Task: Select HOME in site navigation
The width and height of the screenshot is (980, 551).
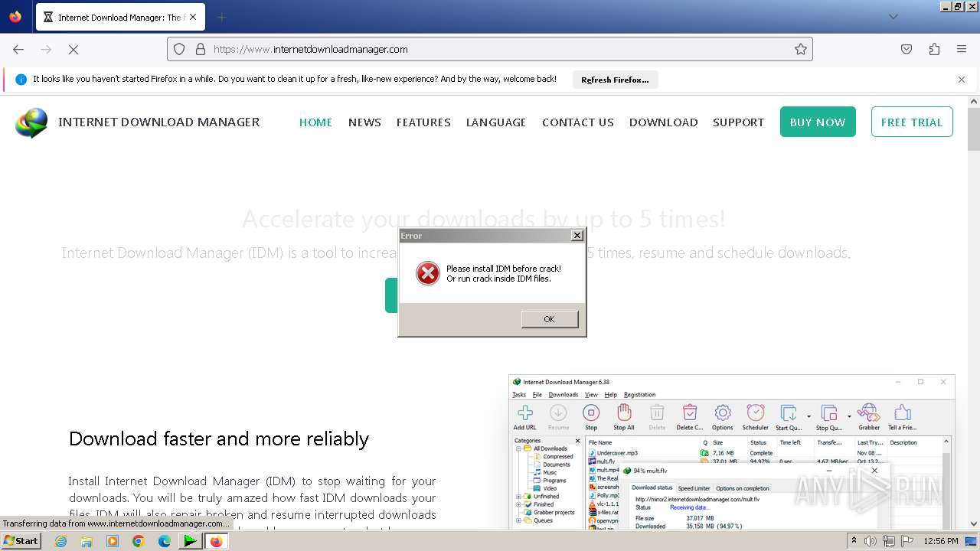Action: coord(315,122)
